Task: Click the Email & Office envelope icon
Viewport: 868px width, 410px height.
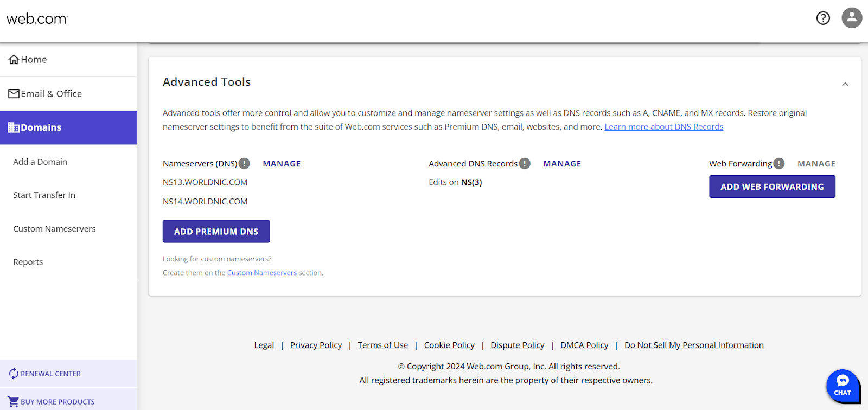Action: (x=14, y=94)
